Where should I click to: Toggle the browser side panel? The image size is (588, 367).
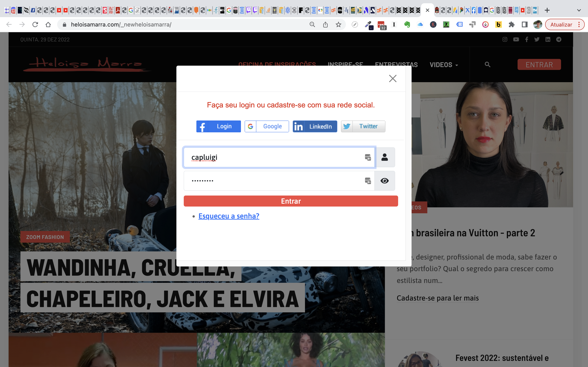(524, 24)
